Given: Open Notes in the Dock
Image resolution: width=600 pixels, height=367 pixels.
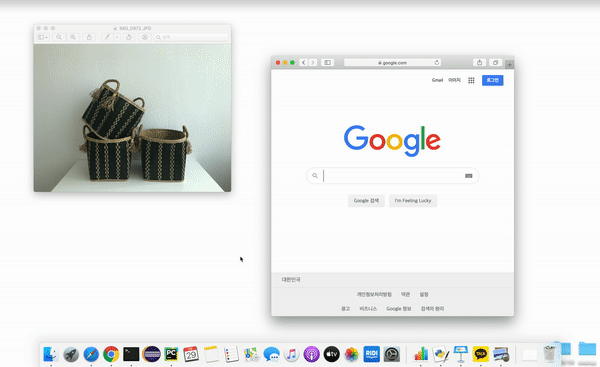Looking at the screenshot, I should [x=211, y=354].
